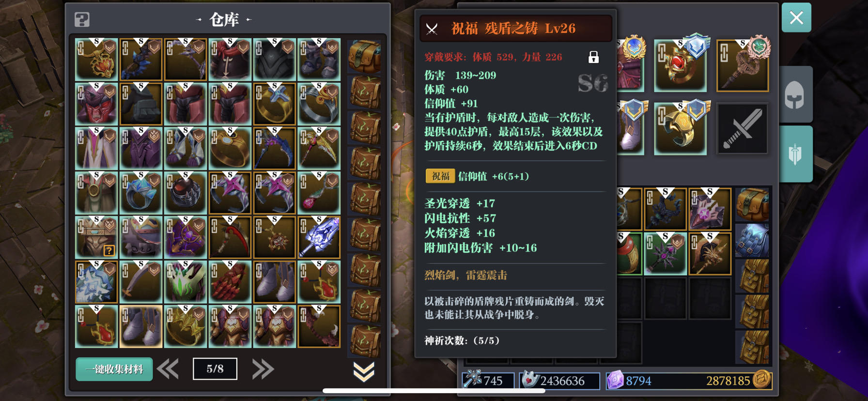Select the 5/8 page number field
Image resolution: width=868 pixels, height=401 pixels.
point(215,369)
